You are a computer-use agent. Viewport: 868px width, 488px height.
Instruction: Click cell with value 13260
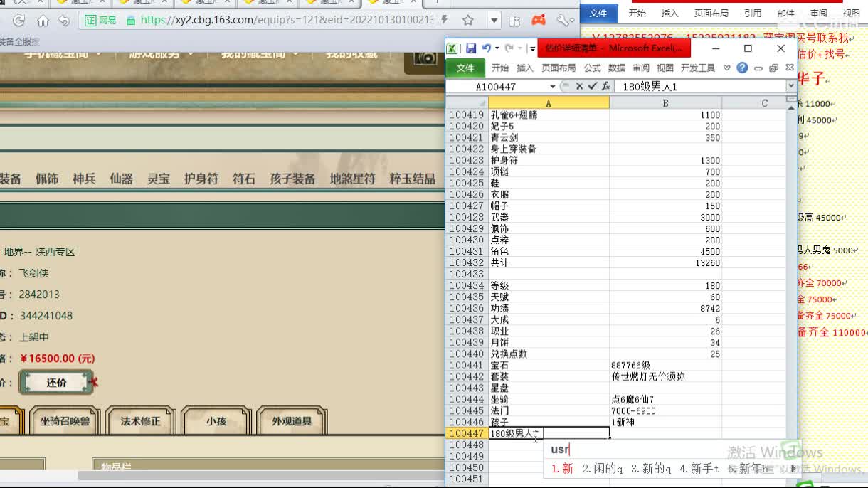click(665, 262)
